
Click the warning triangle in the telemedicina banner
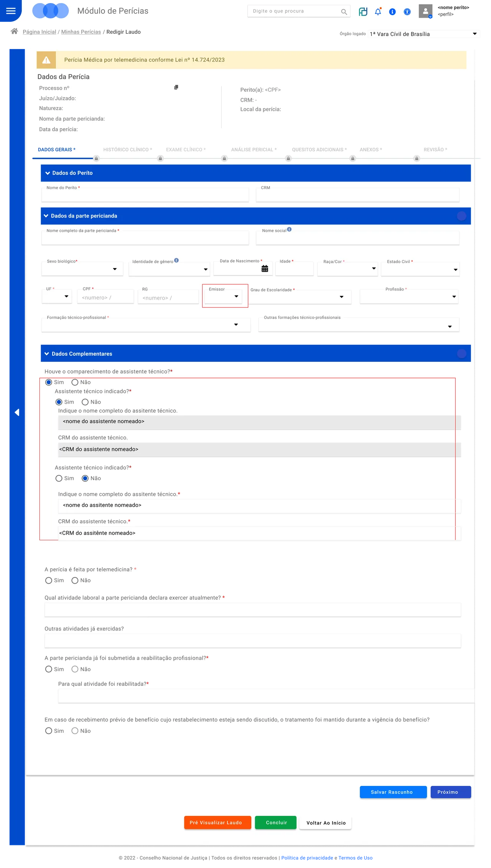tap(46, 60)
